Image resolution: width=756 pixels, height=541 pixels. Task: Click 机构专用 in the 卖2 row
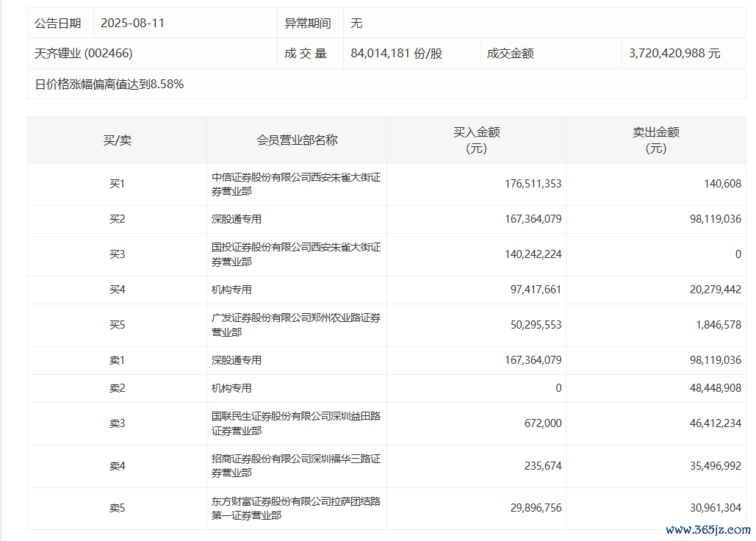[231, 388]
